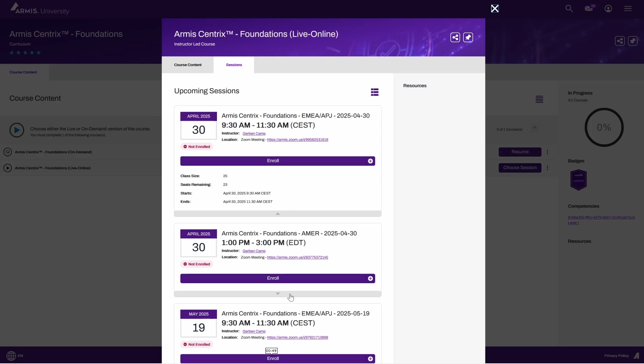The image size is (644, 364).
Task: Open three-dot menu beside Resume button
Action: [x=548, y=152]
